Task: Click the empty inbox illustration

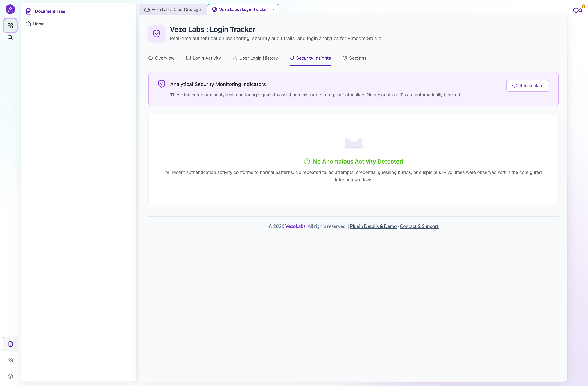Action: (353, 142)
